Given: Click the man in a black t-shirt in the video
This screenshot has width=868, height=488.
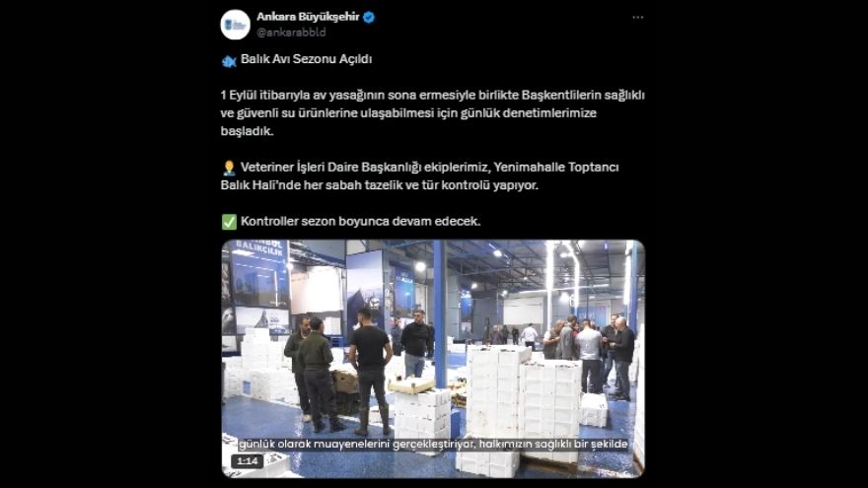Looking at the screenshot, I should (x=370, y=371).
